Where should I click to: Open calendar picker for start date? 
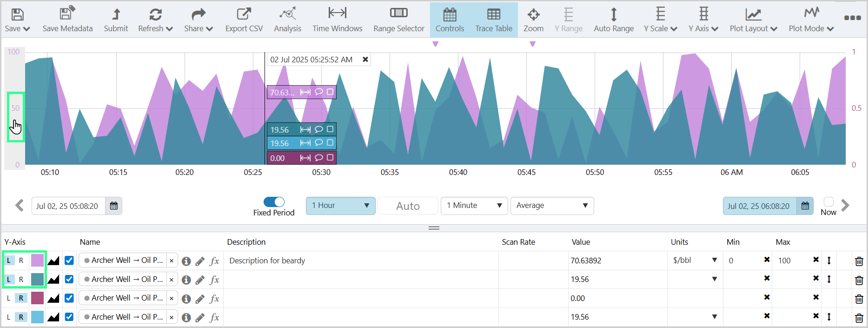tap(113, 206)
